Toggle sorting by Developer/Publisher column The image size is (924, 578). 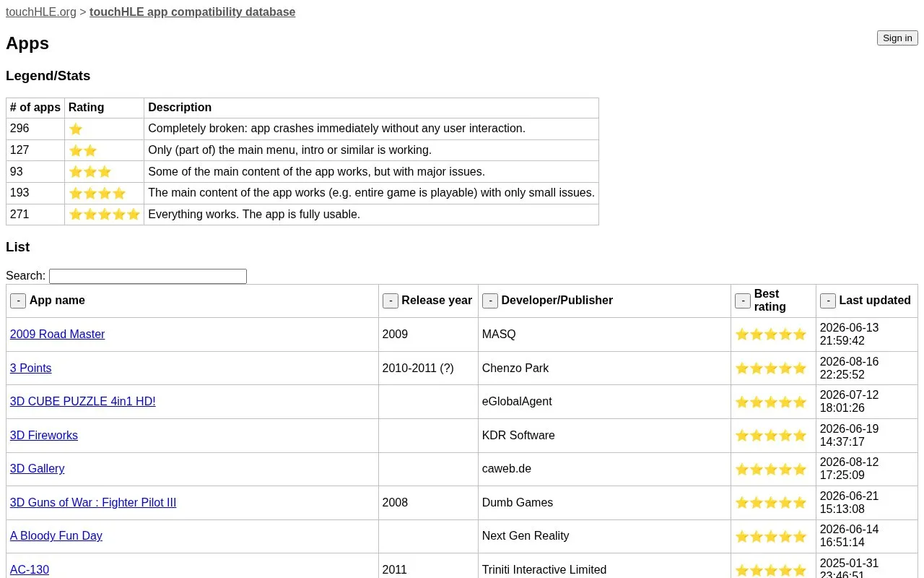(x=490, y=301)
